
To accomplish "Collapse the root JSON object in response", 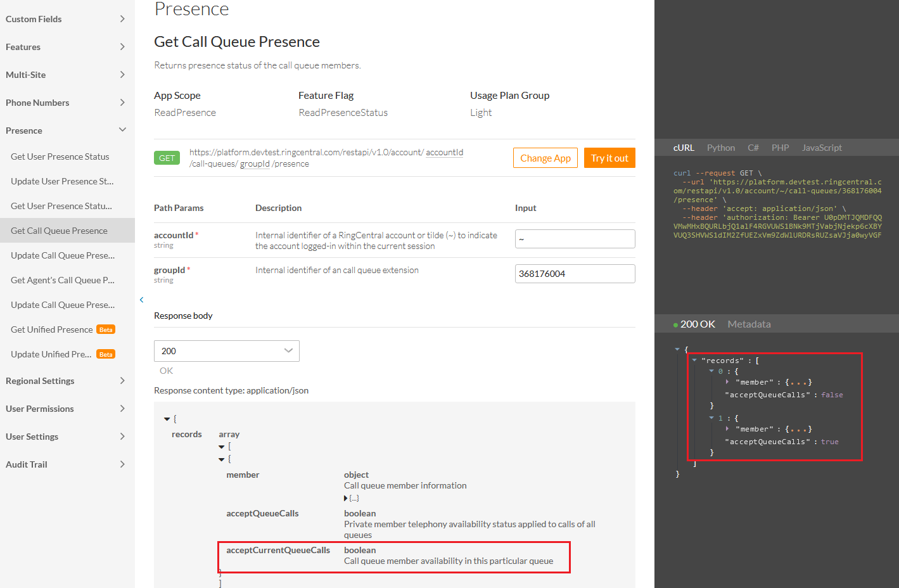I will (x=677, y=349).
